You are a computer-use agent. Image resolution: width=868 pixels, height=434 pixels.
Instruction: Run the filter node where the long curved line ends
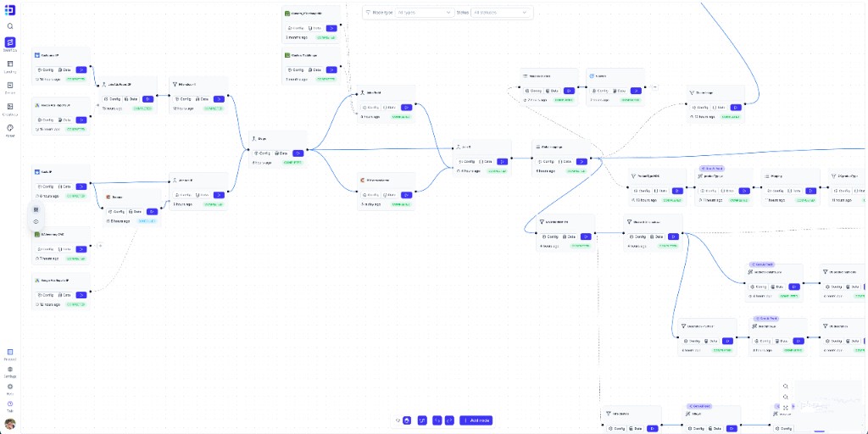pyautogui.click(x=735, y=108)
